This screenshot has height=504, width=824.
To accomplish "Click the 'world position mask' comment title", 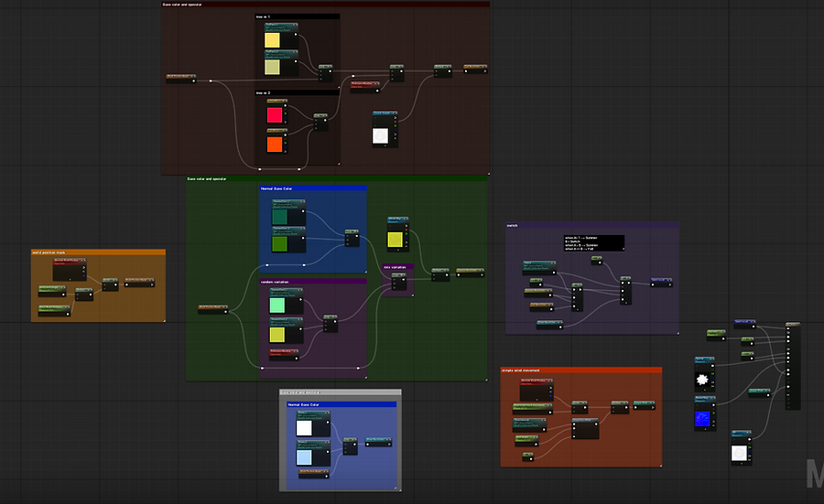I will click(49, 252).
